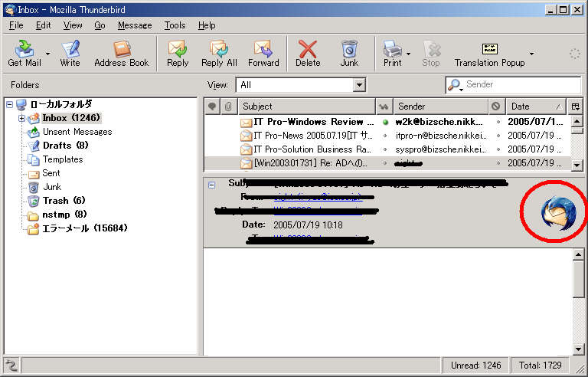
Task: Forward the selected message
Action: 263,54
